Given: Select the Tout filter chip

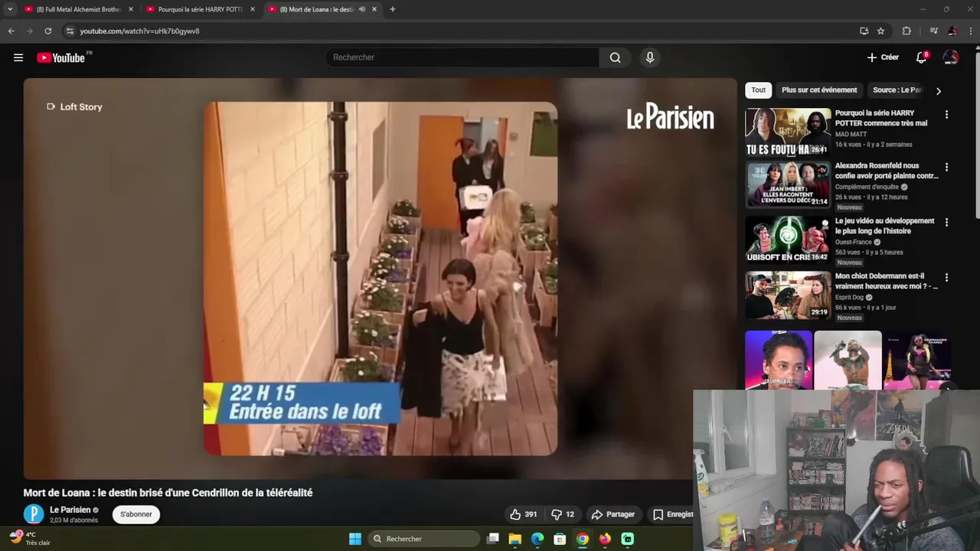Looking at the screenshot, I should (x=758, y=90).
